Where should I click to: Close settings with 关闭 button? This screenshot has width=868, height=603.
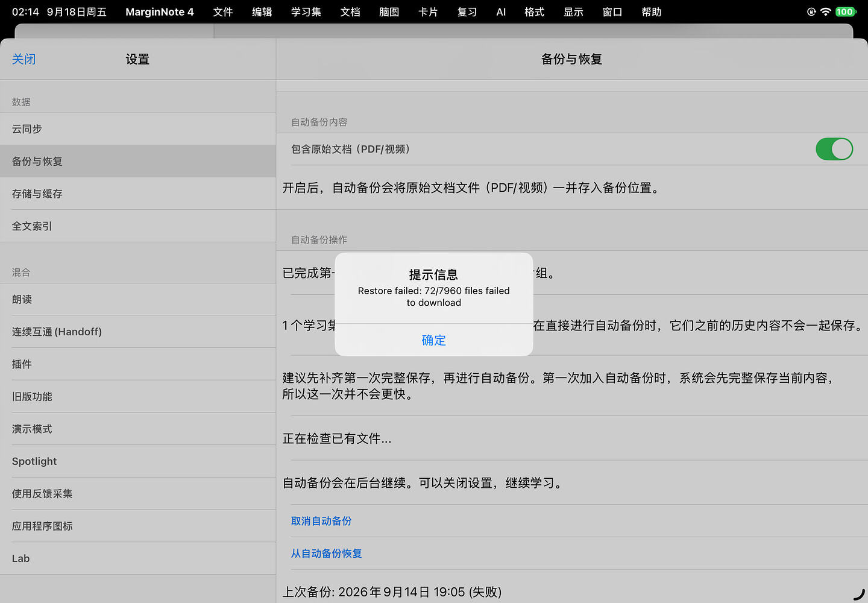pyautogui.click(x=24, y=59)
